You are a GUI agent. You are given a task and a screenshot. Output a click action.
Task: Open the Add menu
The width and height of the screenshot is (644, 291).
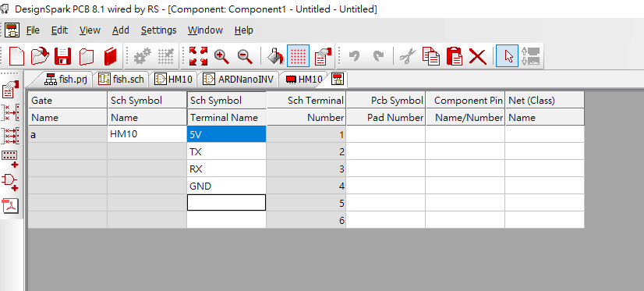pos(121,30)
